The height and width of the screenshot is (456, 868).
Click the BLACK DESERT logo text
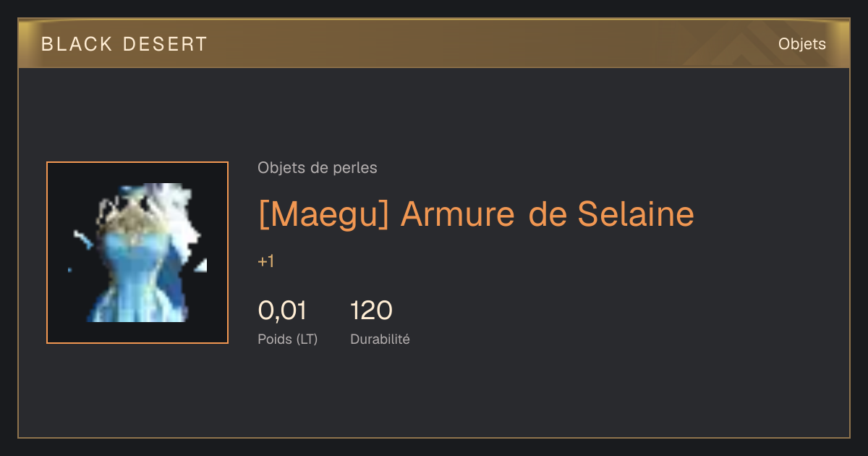(x=124, y=44)
